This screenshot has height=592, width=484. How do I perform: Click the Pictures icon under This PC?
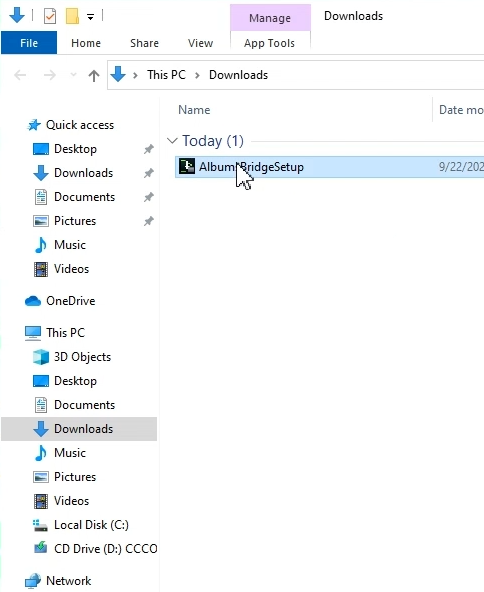41,477
